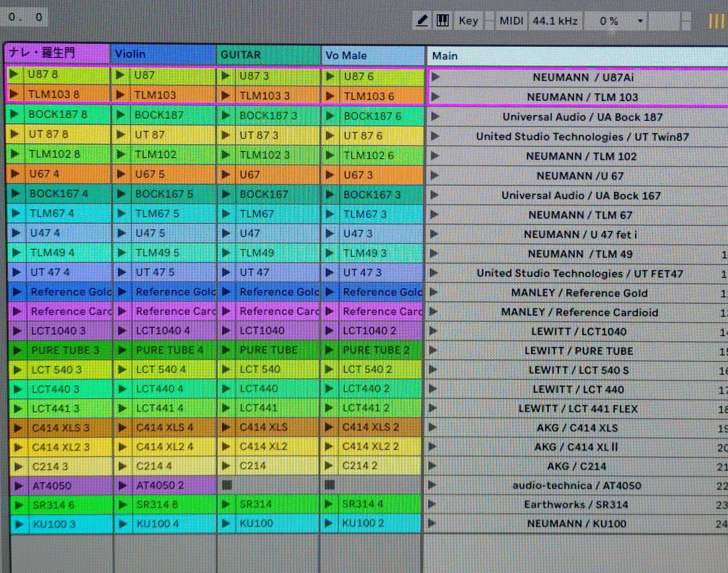728x573 pixels.
Task: Click the position field at top left
Action: pyautogui.click(x=24, y=17)
